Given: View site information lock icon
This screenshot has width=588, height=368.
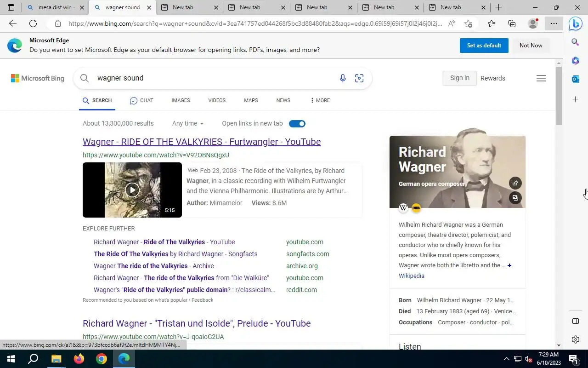Looking at the screenshot, I should 57,23.
